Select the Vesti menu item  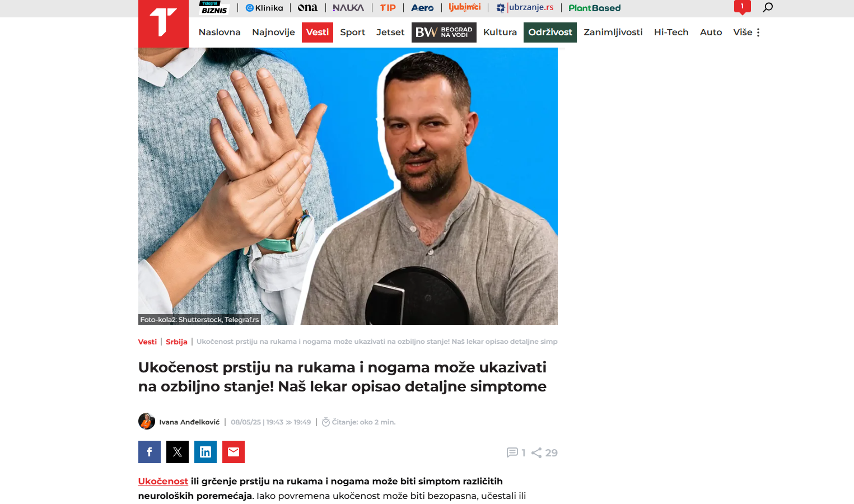point(318,32)
